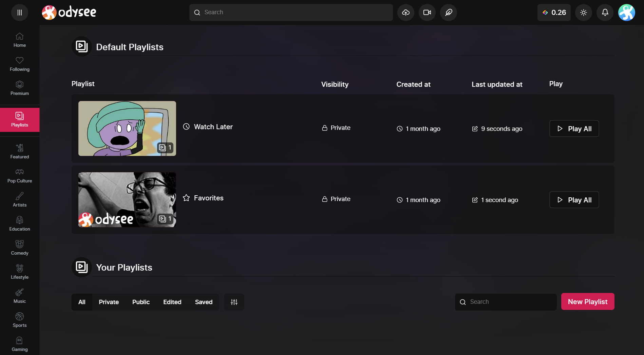
Task: Open Gaming category
Action: tap(20, 344)
